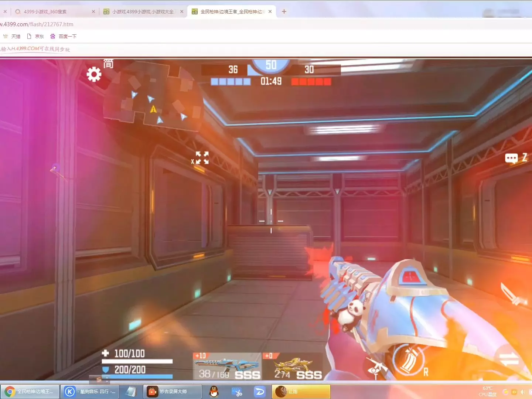Tap the reload magazine button
This screenshot has width=532, height=399.
tap(408, 360)
